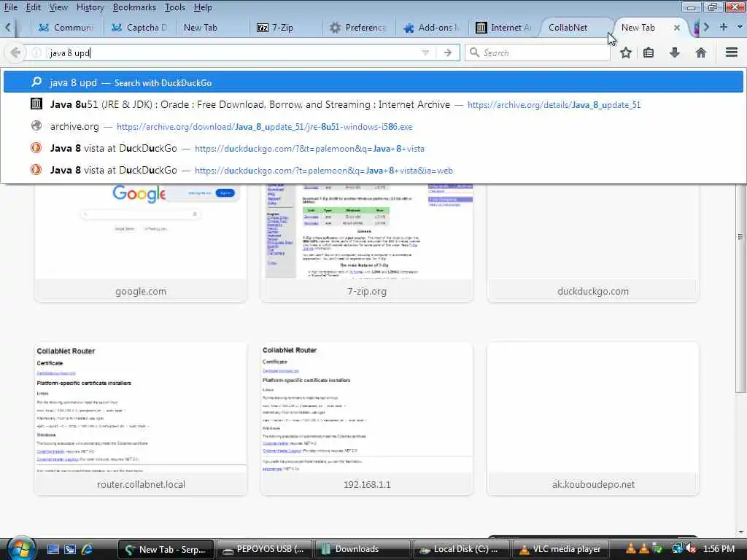Image resolution: width=747 pixels, height=560 pixels.
Task: Select Local Disk (C:) taskbar button
Action: point(460,549)
